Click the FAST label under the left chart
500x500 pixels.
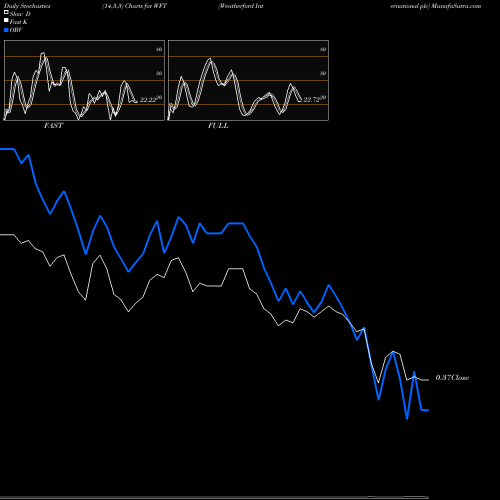(53, 126)
